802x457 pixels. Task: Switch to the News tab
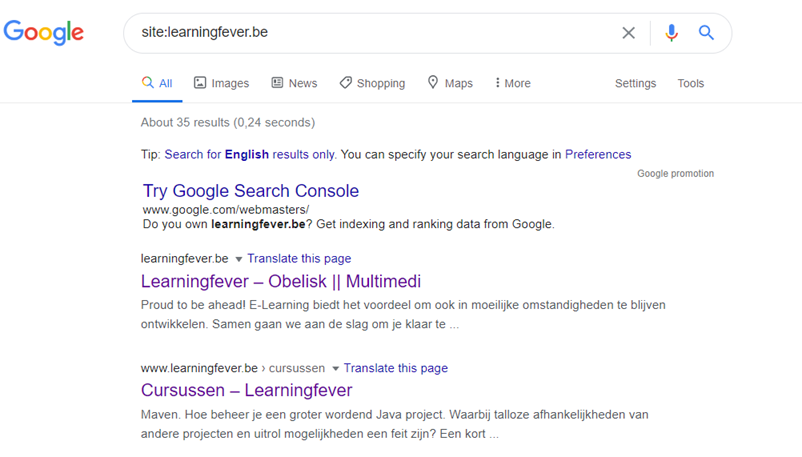click(294, 83)
